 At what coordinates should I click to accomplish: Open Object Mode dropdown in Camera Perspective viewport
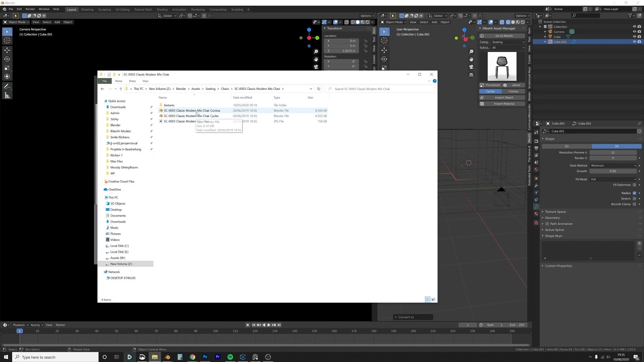point(16,22)
